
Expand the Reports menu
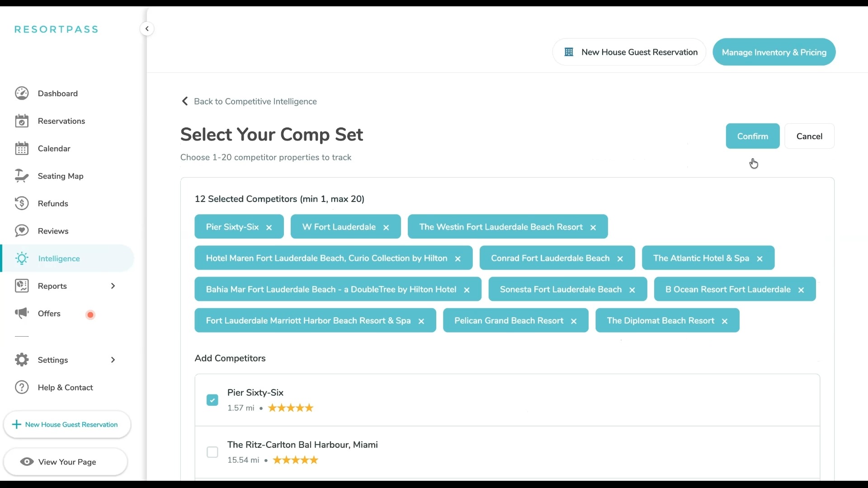click(x=113, y=286)
